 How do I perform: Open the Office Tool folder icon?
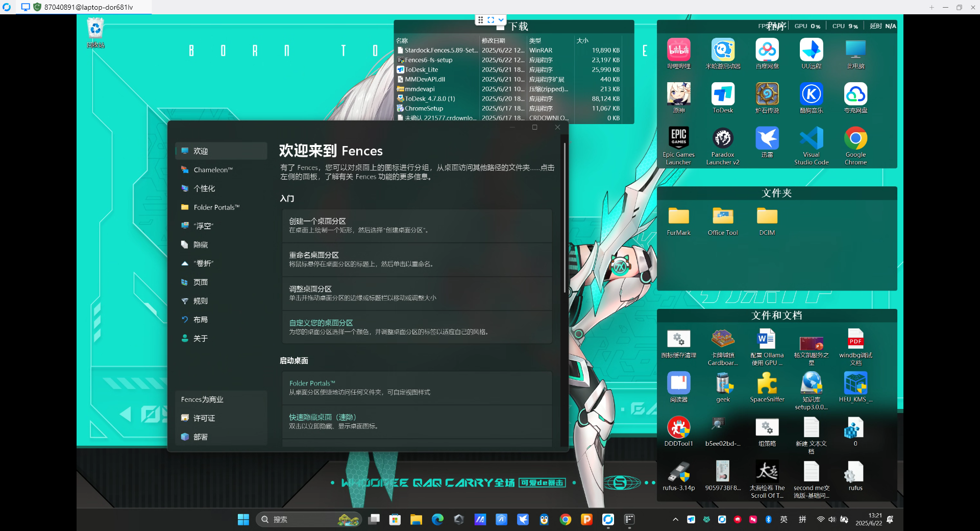coord(723,217)
